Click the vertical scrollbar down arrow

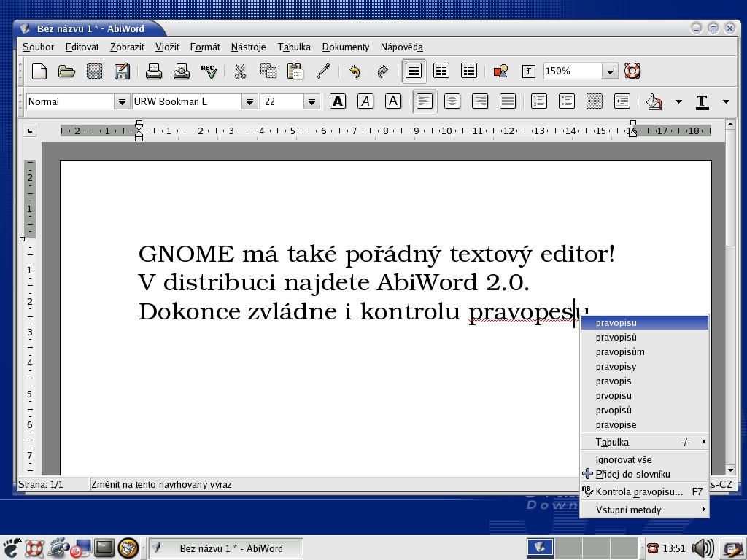[x=730, y=470]
